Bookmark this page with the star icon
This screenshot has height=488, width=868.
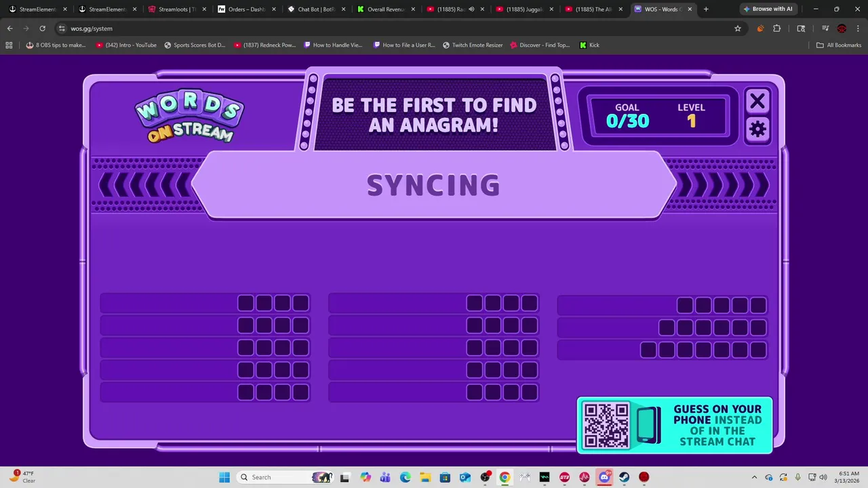coord(738,28)
